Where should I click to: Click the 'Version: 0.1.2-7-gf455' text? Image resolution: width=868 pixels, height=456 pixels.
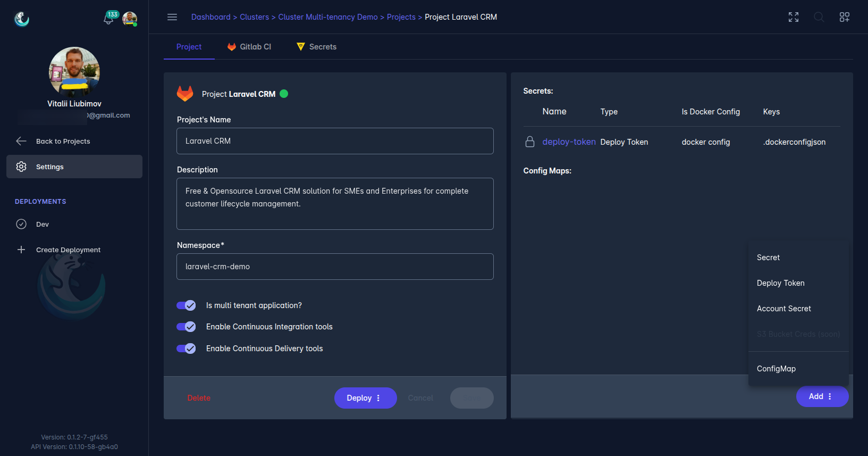coord(74,437)
